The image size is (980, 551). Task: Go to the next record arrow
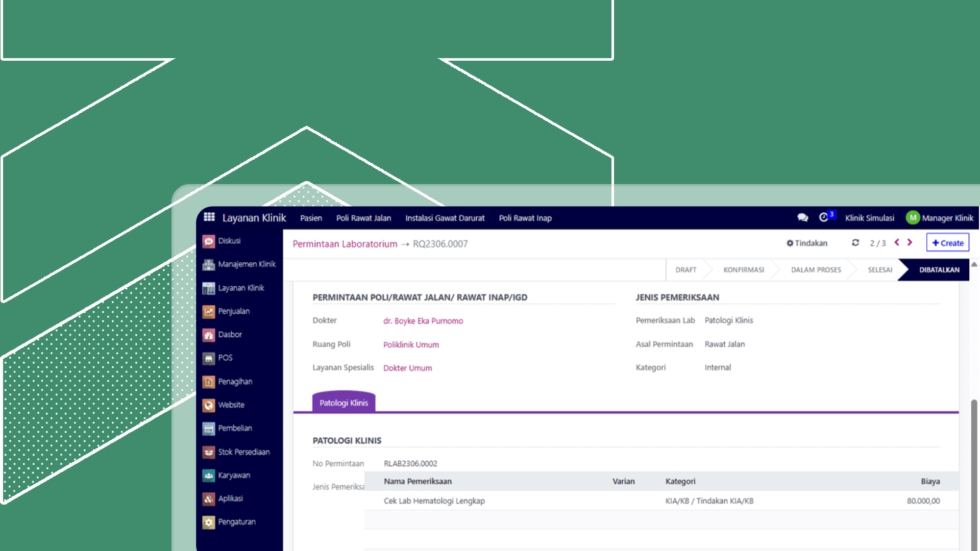[x=910, y=243]
